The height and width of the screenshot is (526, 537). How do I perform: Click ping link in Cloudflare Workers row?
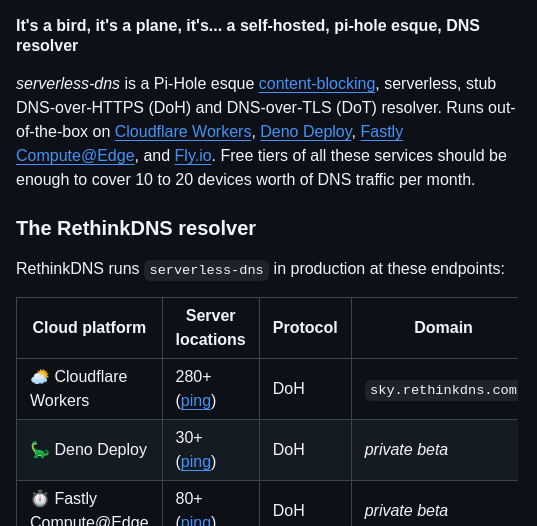(196, 401)
